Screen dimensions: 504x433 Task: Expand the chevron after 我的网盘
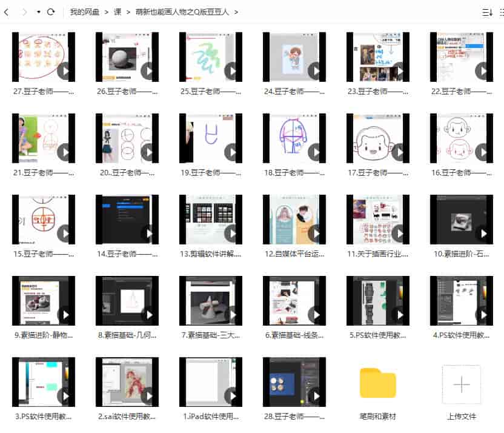point(107,12)
